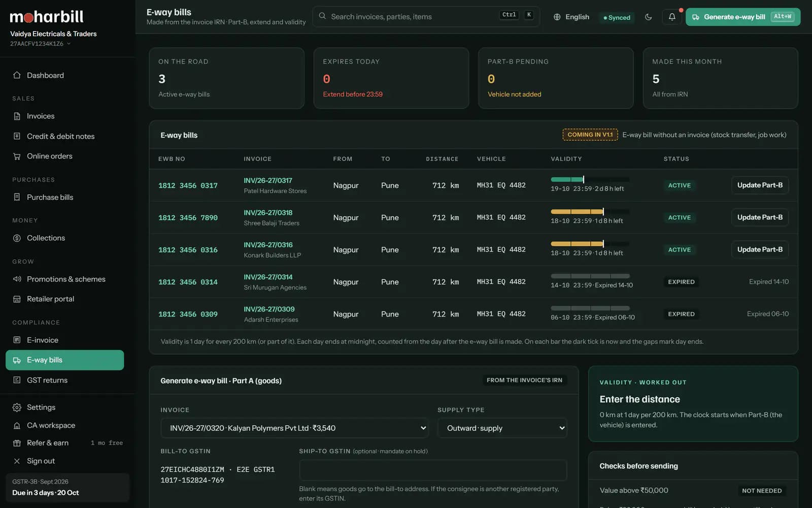The height and width of the screenshot is (508, 812).
Task: Click the Settings gear icon
Action: coord(17,407)
